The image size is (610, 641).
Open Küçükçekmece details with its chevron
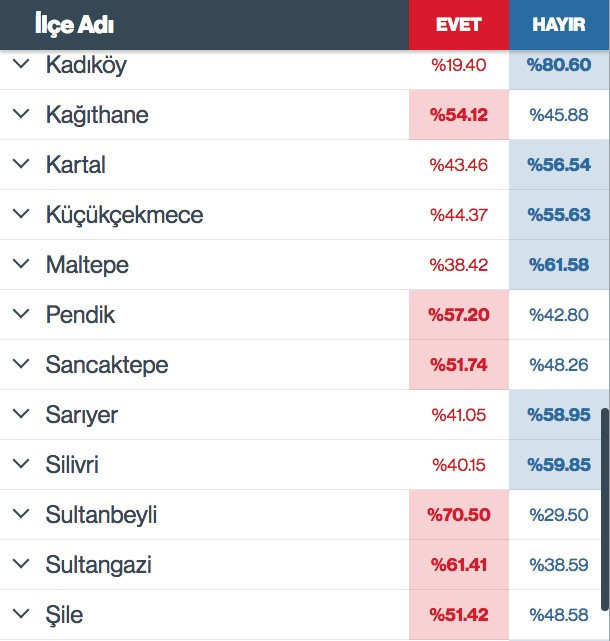tap(22, 215)
